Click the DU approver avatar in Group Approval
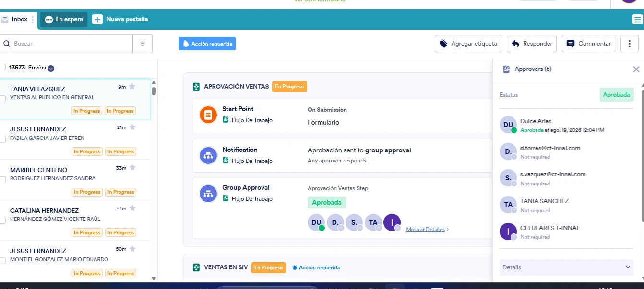 coord(316,222)
